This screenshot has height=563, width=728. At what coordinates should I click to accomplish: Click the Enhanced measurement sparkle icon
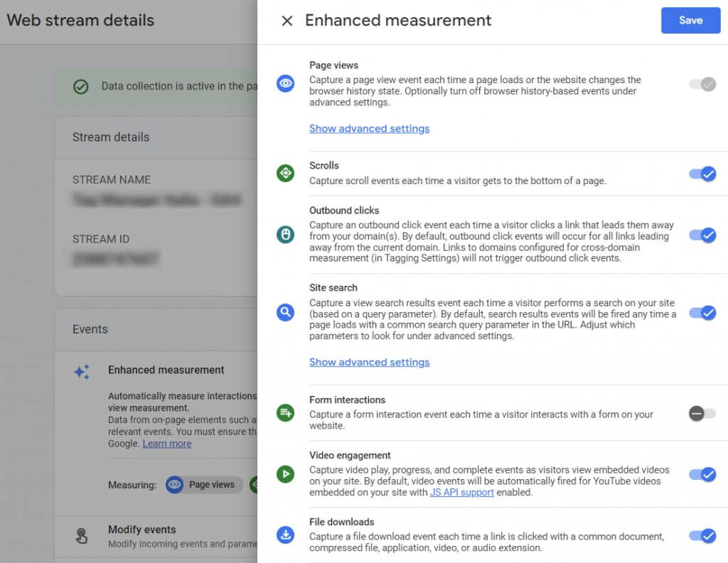pos(82,372)
